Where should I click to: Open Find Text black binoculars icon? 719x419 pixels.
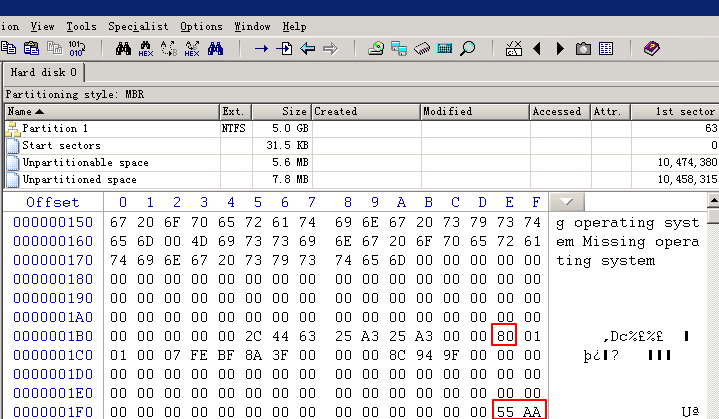tap(123, 48)
